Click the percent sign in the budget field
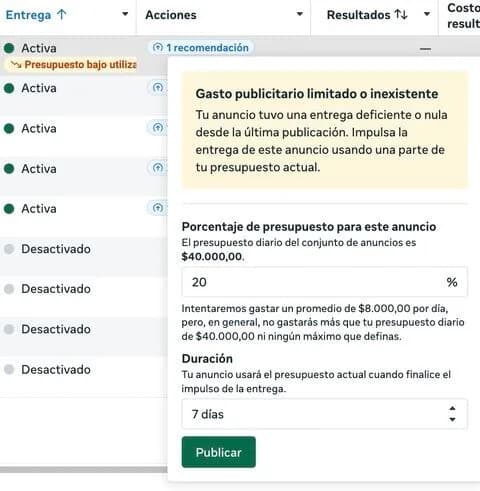This screenshot has height=491, width=480. coord(452,282)
